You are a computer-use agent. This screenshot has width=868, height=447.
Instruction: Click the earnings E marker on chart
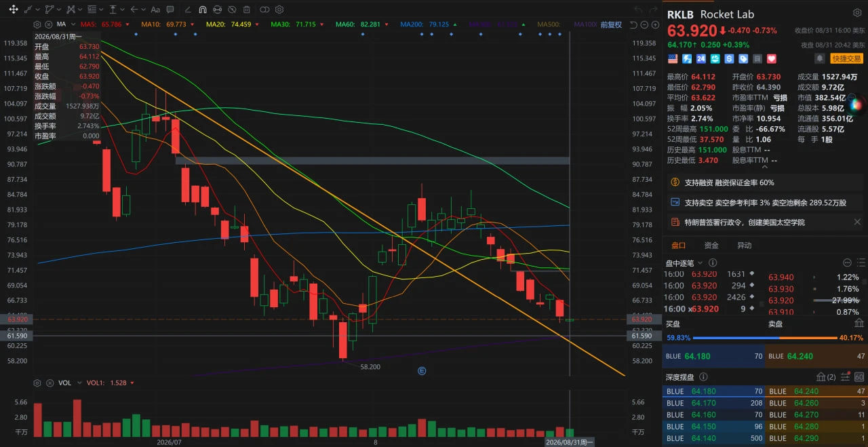tap(422, 371)
